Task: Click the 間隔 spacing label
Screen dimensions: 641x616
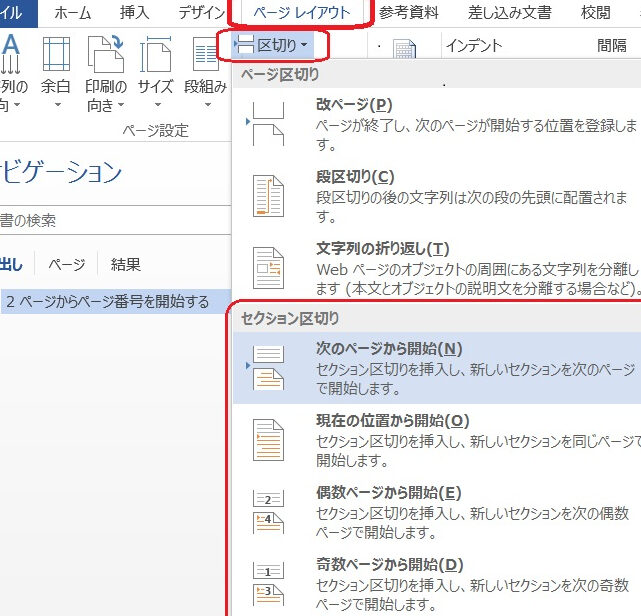Action: point(612,45)
